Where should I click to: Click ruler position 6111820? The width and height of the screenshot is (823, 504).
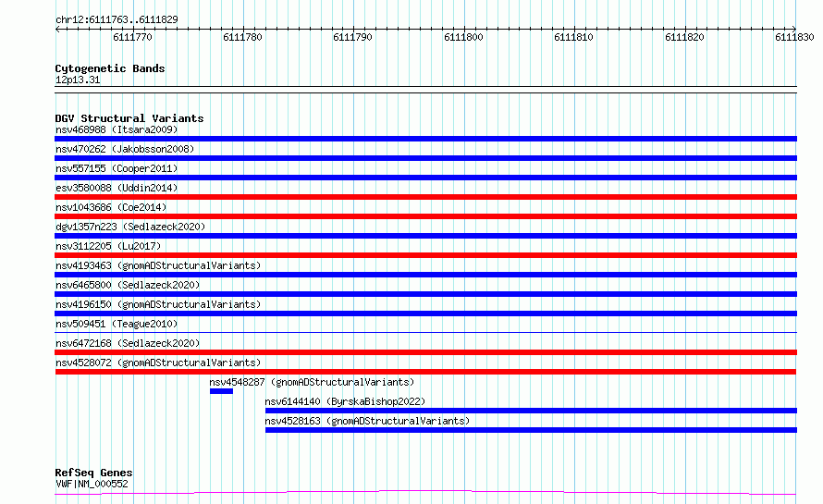click(x=684, y=37)
